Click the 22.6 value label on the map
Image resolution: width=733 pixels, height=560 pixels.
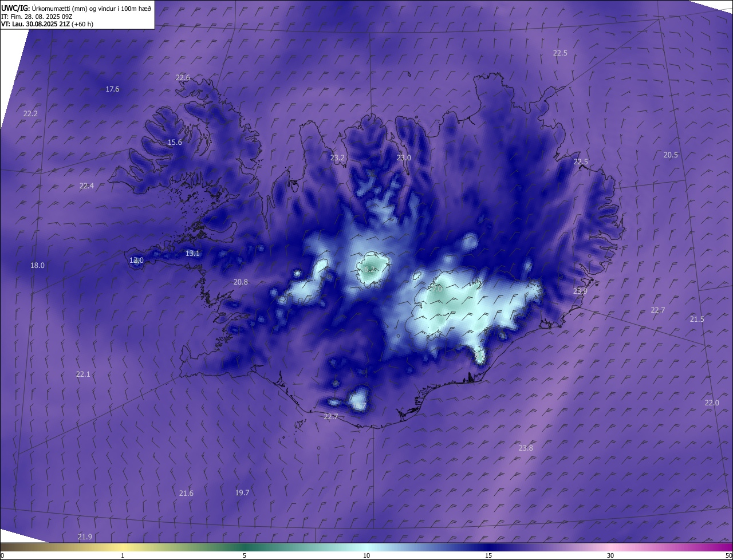point(183,78)
